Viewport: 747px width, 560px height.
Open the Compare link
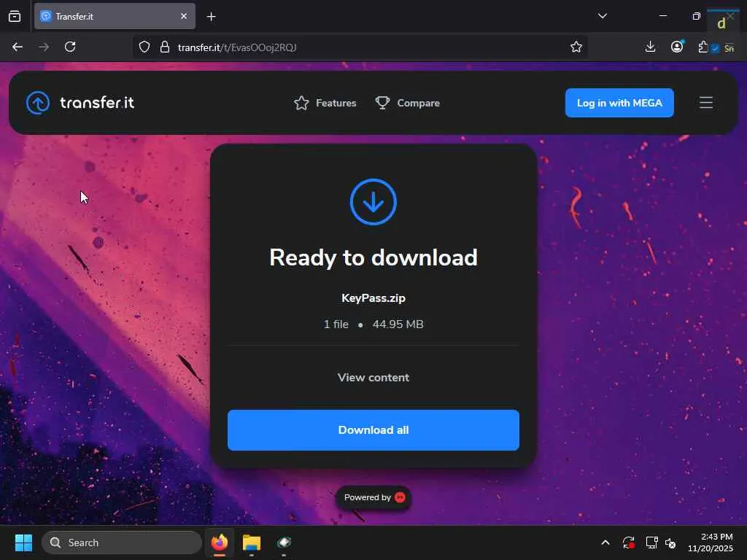407,103
